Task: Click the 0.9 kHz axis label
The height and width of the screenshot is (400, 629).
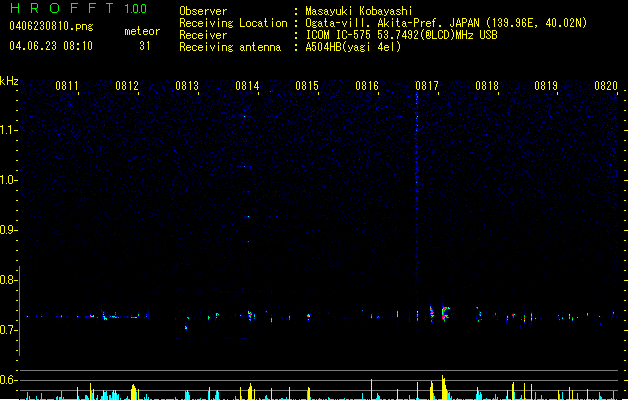Action: (x=8, y=230)
